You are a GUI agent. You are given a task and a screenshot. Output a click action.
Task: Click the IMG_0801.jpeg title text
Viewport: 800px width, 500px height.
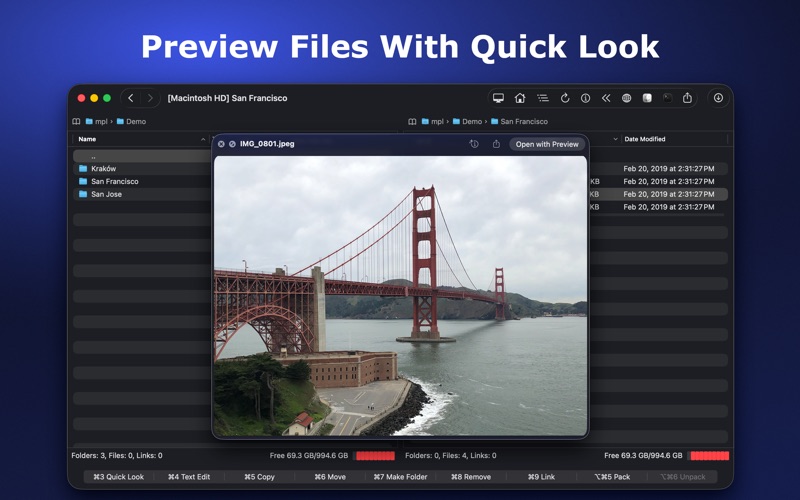(x=267, y=144)
